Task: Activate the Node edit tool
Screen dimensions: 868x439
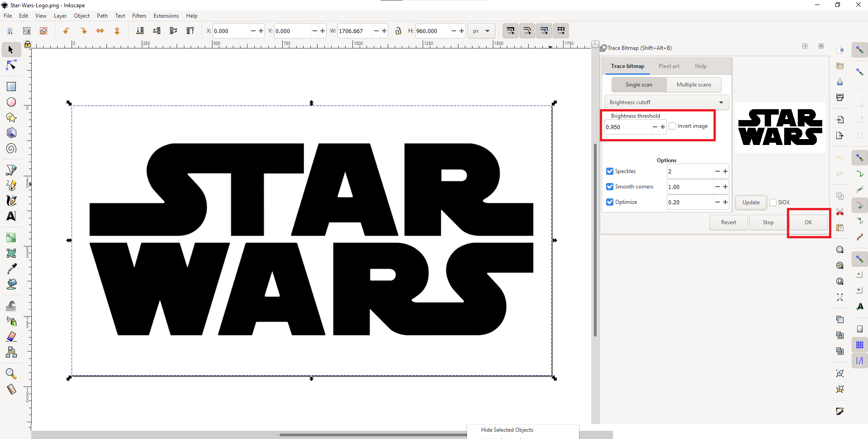Action: 11,66
